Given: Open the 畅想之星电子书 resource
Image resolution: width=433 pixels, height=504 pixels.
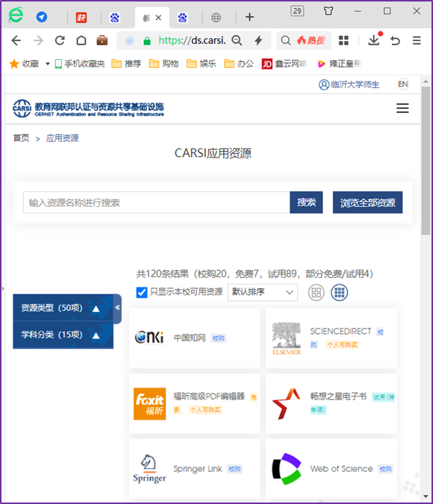Looking at the screenshot, I should coord(331,404).
